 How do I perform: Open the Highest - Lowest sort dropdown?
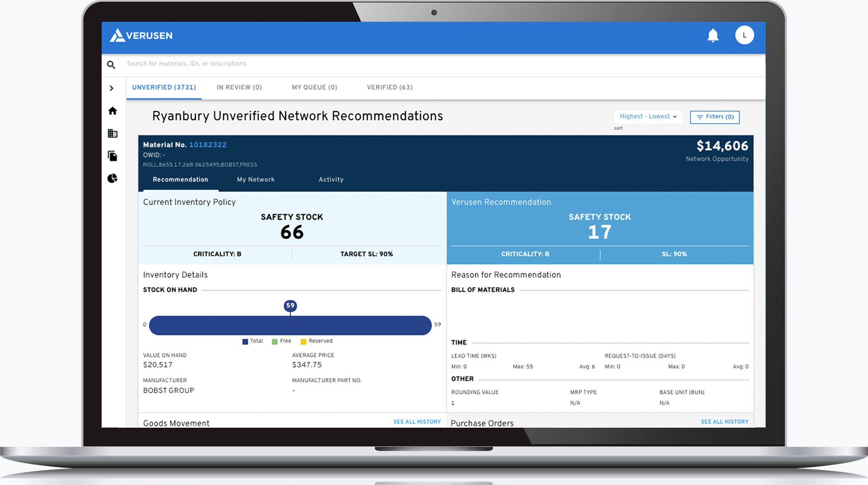point(648,117)
